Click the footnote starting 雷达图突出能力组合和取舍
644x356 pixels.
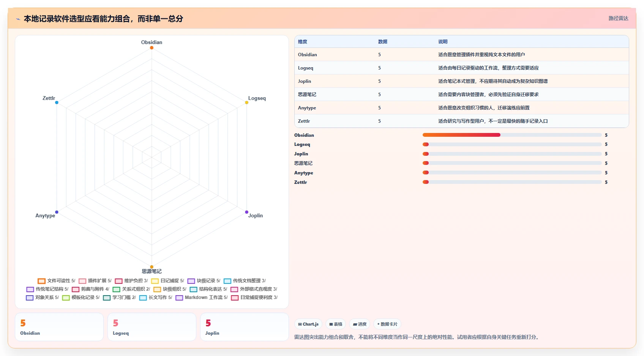click(x=417, y=337)
